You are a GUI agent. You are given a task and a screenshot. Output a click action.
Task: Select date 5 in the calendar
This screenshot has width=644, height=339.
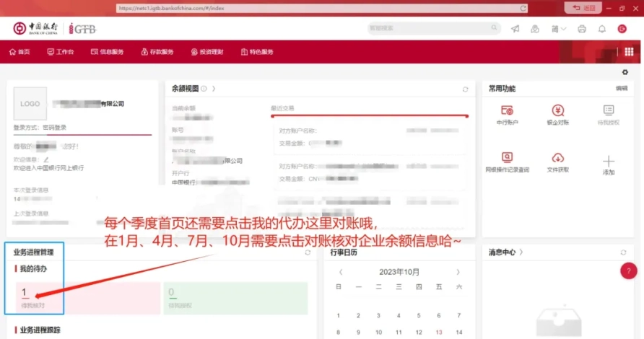coord(419,316)
